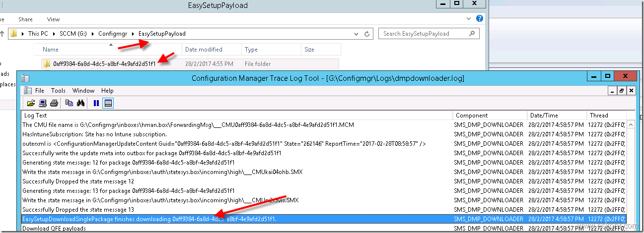This screenshot has width=644, height=233.
Task: Select log line starting 'outerxml is'
Action: pyautogui.click(x=324, y=144)
